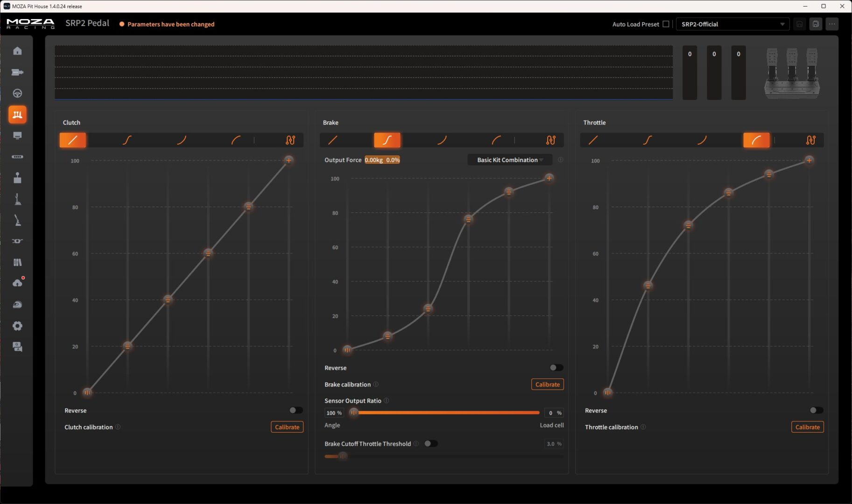Viewport: 852px width, 504px height.
Task: Select the S-curve preset for Clutch
Action: pyautogui.click(x=127, y=140)
